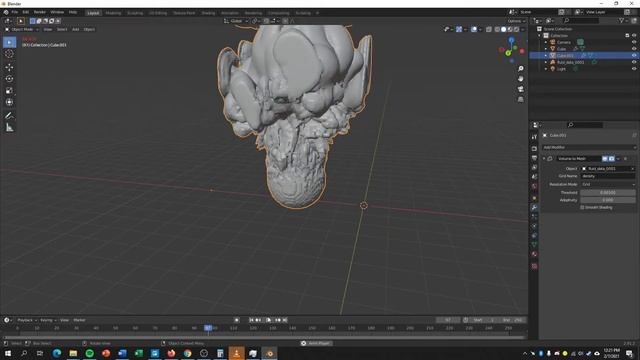640x360 pixels.
Task: Open Global transform orientation dropdown
Action: (236, 21)
